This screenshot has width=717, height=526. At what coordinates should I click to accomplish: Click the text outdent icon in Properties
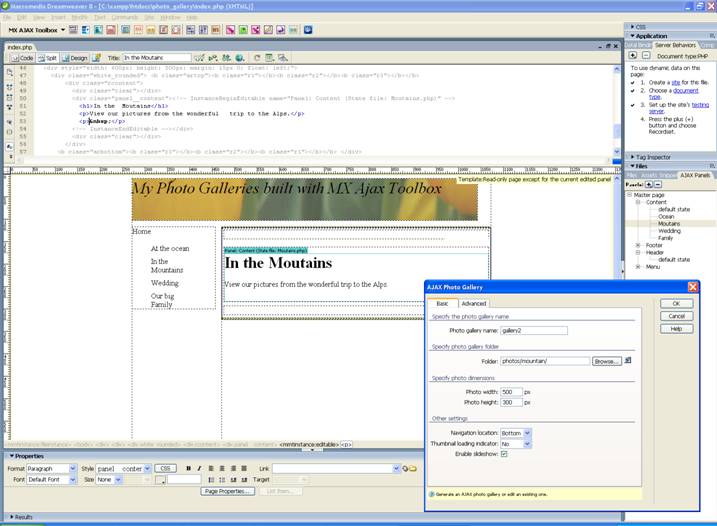click(233, 480)
